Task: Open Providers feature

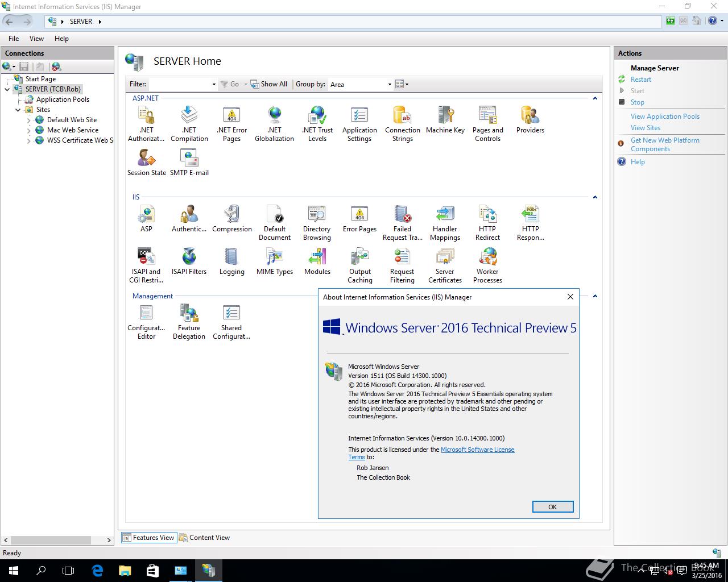Action: (x=530, y=119)
